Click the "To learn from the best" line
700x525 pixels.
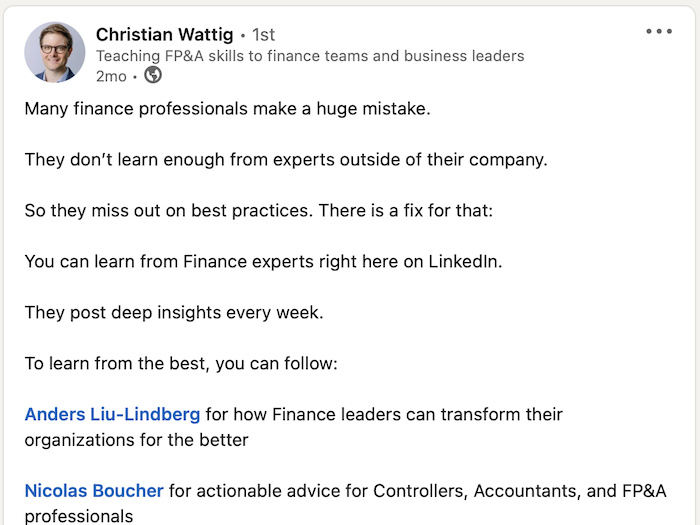(181, 364)
